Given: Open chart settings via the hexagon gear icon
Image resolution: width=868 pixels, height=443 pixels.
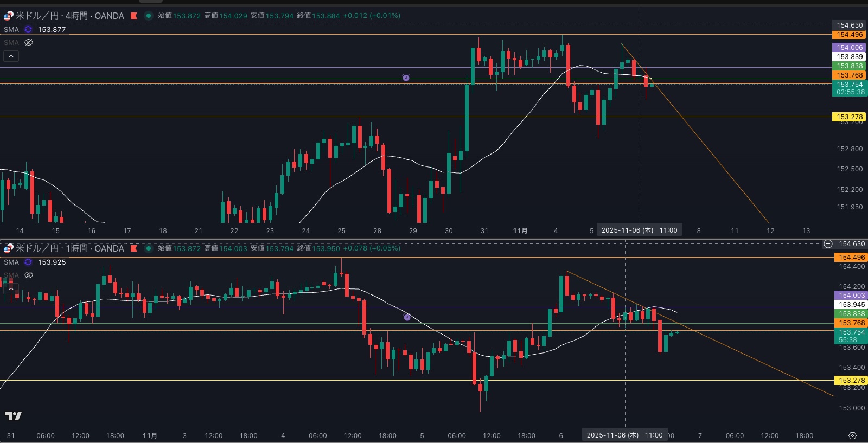Looking at the screenshot, I should [852, 435].
